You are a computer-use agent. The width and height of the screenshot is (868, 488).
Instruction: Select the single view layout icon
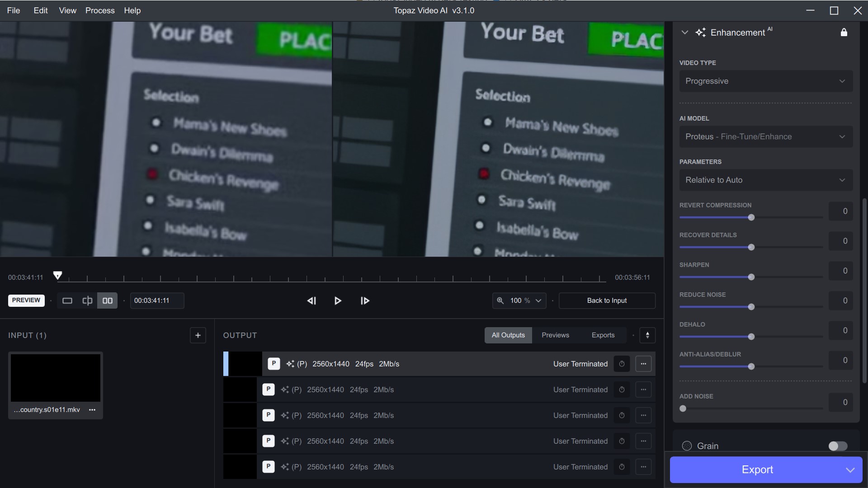(x=67, y=301)
